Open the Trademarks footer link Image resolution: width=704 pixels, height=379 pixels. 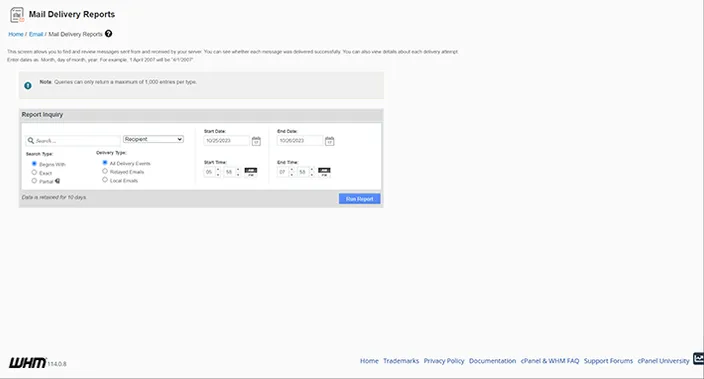point(401,361)
